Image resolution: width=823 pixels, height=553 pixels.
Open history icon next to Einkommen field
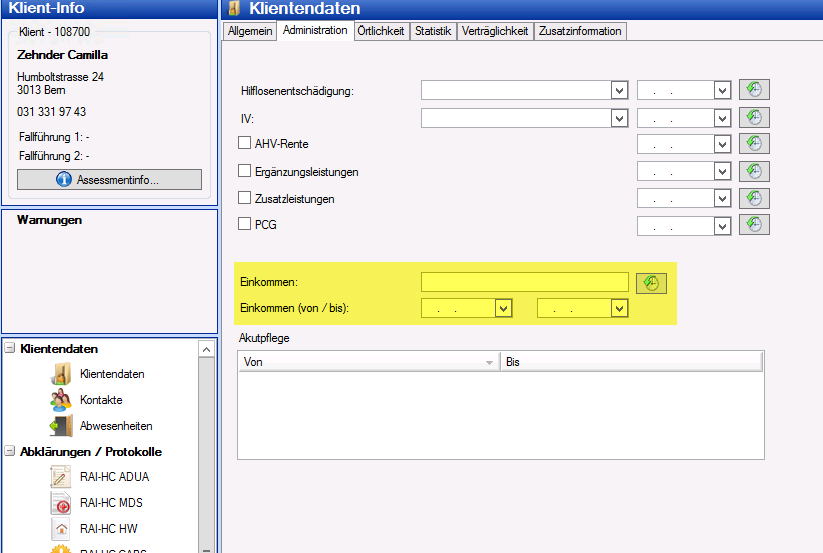[651, 283]
